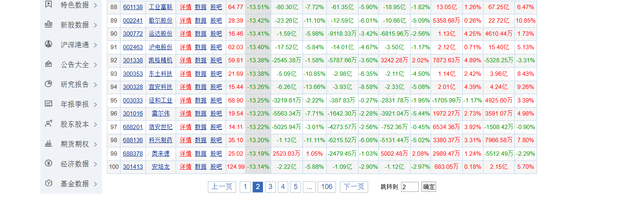Viewport: 644px width, 197px height.
Task: Select page 4 in pagination
Action: [283, 187]
